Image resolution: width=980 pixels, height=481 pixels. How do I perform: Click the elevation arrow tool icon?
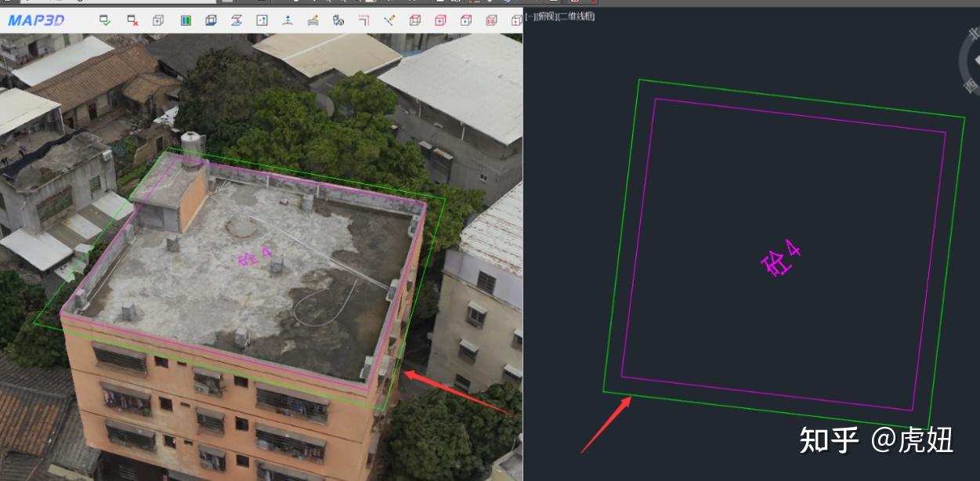pyautogui.click(x=287, y=20)
